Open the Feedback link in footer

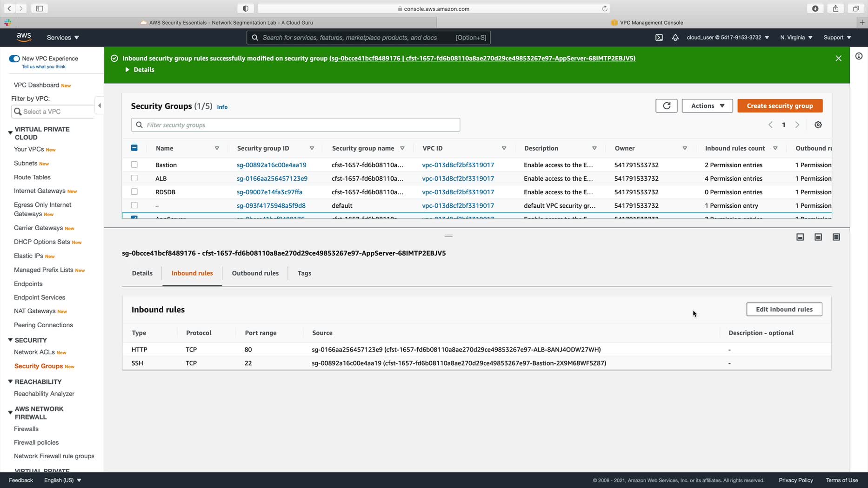coord(21,480)
